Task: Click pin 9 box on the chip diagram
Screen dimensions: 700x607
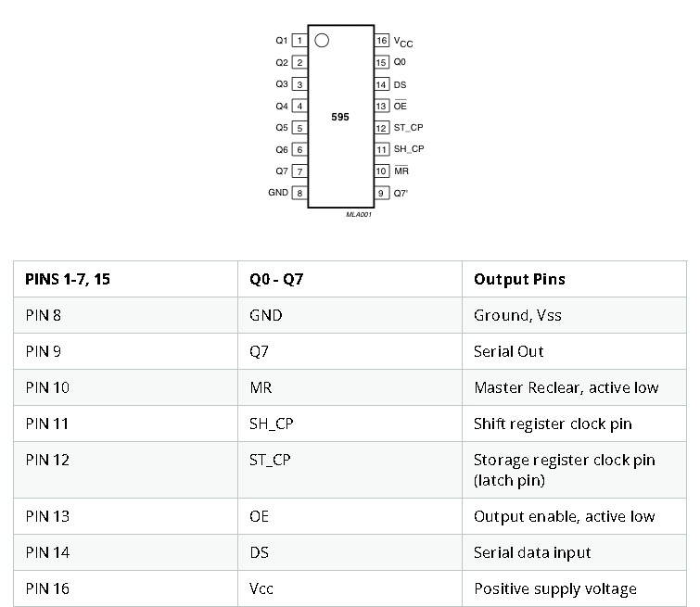Action: pyautogui.click(x=381, y=193)
